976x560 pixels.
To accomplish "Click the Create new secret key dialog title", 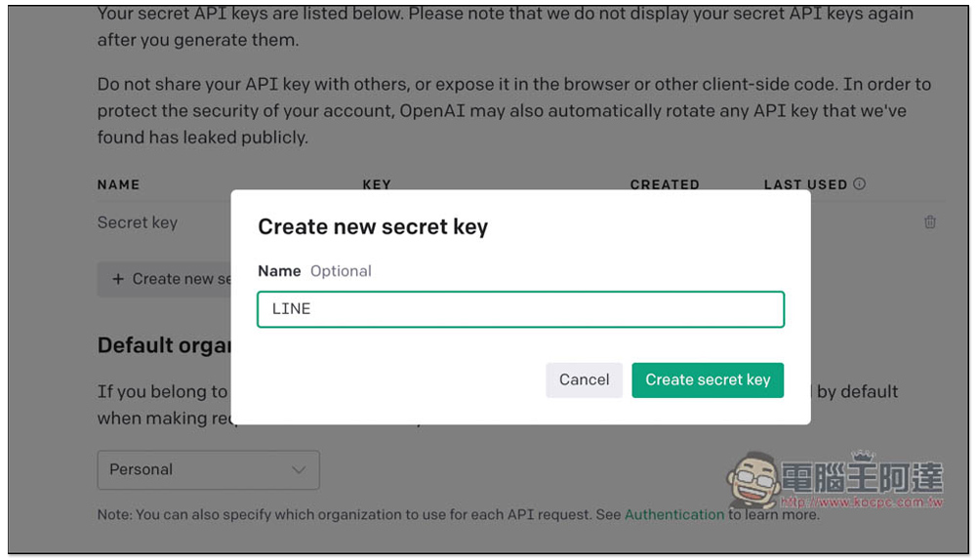I will point(373,227).
